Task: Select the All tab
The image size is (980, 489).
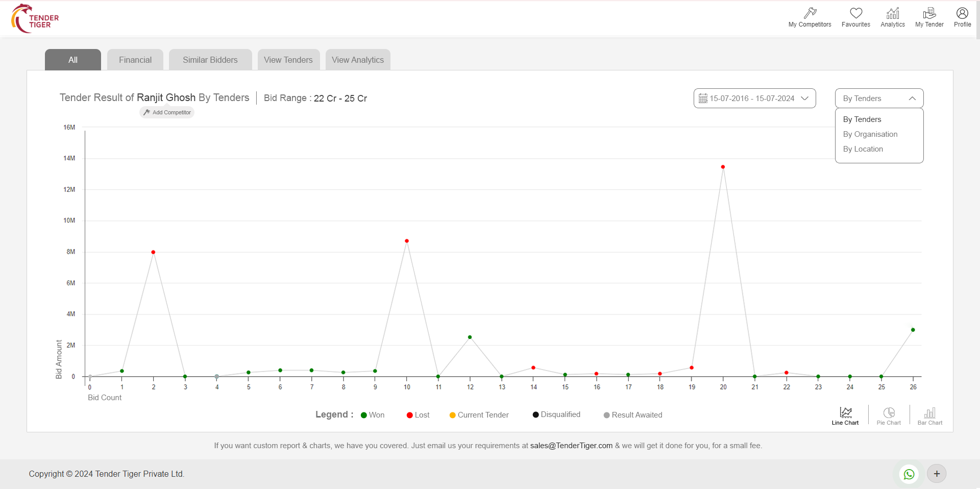Action: (x=73, y=60)
